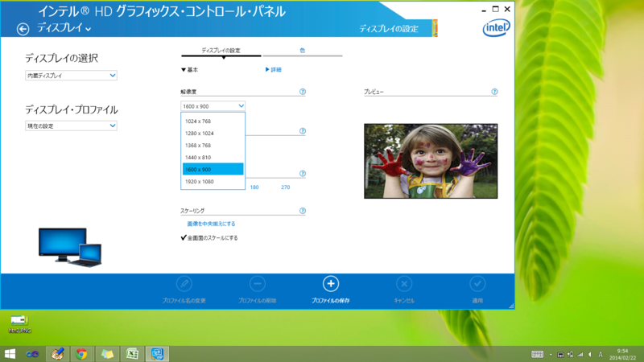
Task: Click the window resize grip corner
Action: (511, 306)
